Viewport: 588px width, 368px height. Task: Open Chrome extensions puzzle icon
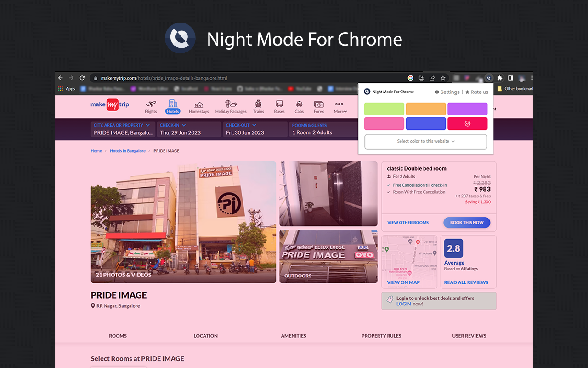click(x=499, y=78)
